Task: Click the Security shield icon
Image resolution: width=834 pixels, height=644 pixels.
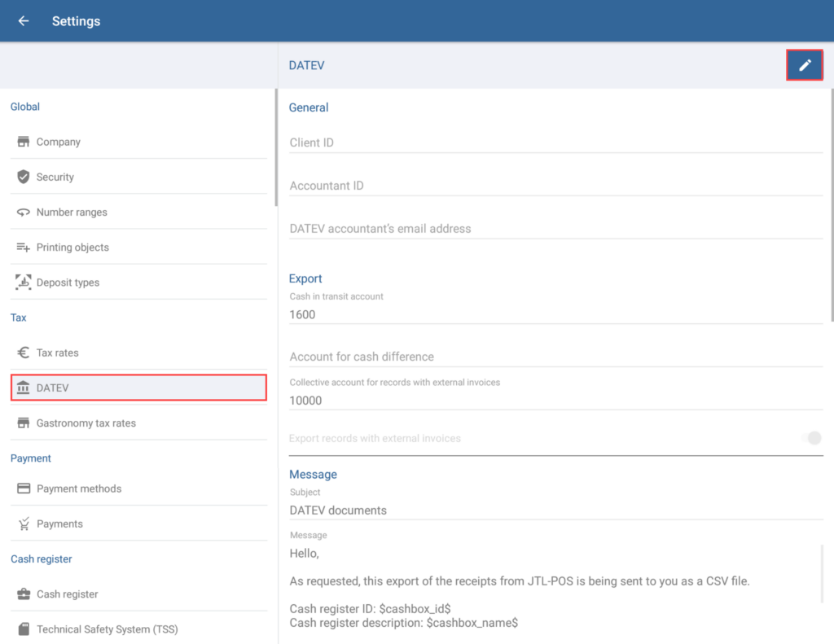Action: point(24,177)
